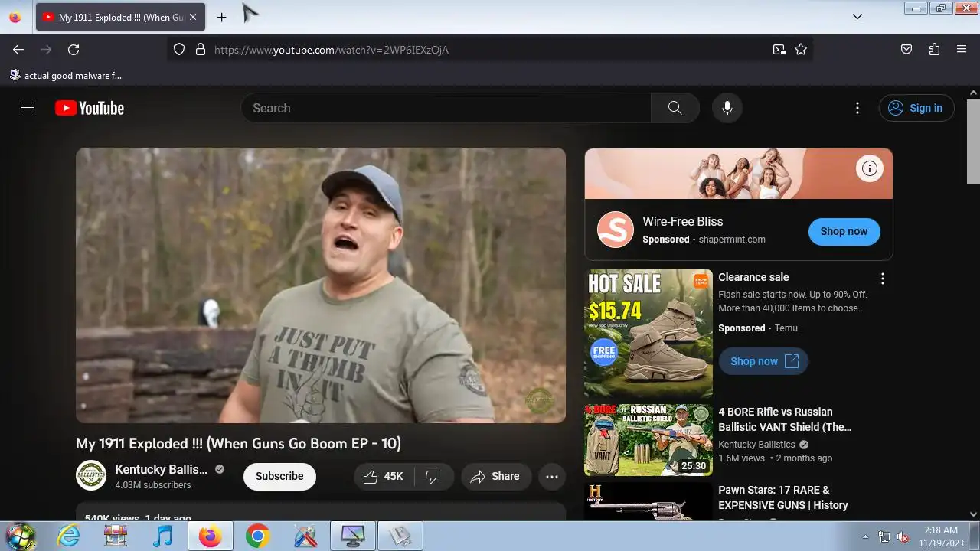View site security padlock info
The image size is (980, 551).
click(201, 50)
